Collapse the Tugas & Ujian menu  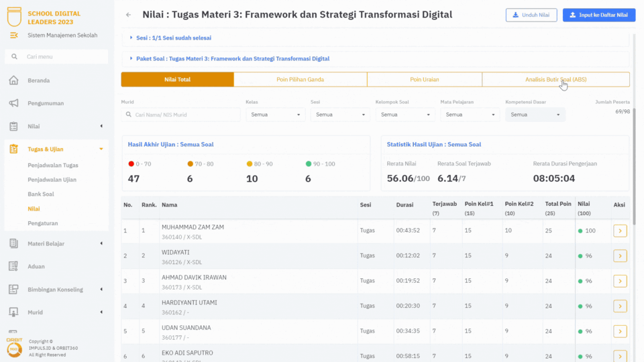(101, 149)
